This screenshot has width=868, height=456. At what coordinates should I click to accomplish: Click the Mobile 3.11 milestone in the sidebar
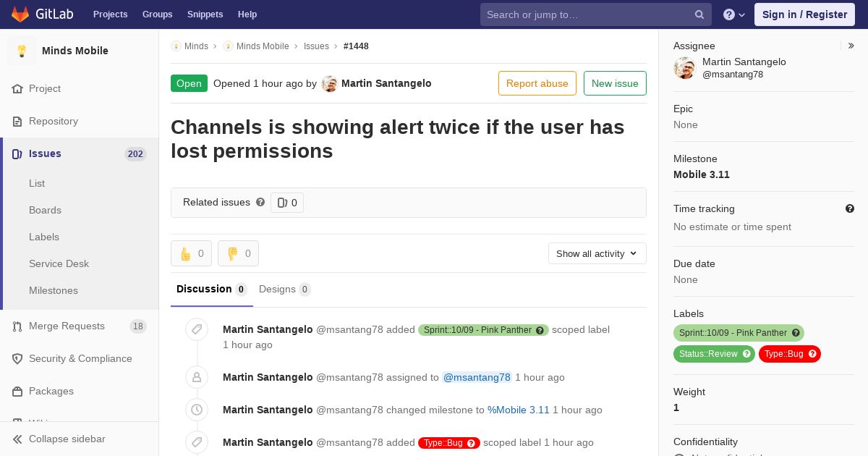tap(702, 174)
